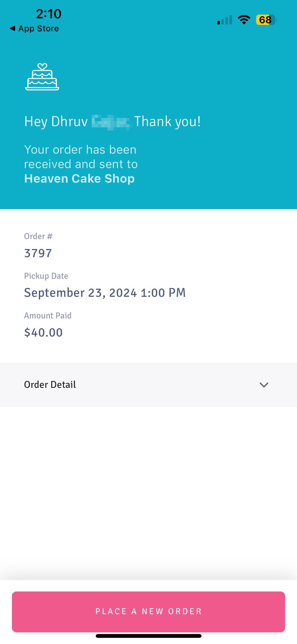Tap the cake logo icon

pyautogui.click(x=42, y=77)
